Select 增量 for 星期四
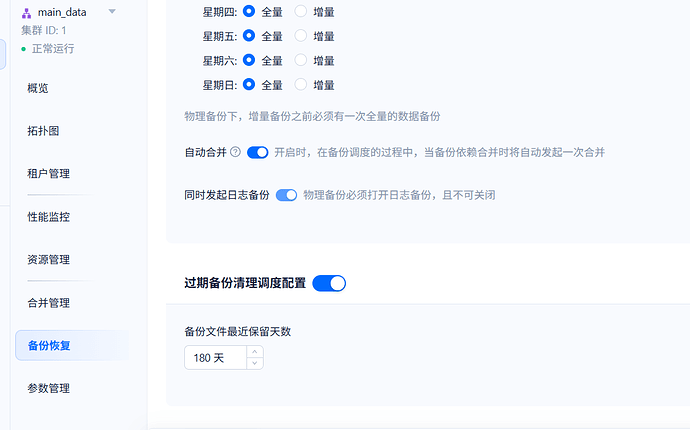Image resolution: width=690 pixels, height=430 pixels. point(301,12)
